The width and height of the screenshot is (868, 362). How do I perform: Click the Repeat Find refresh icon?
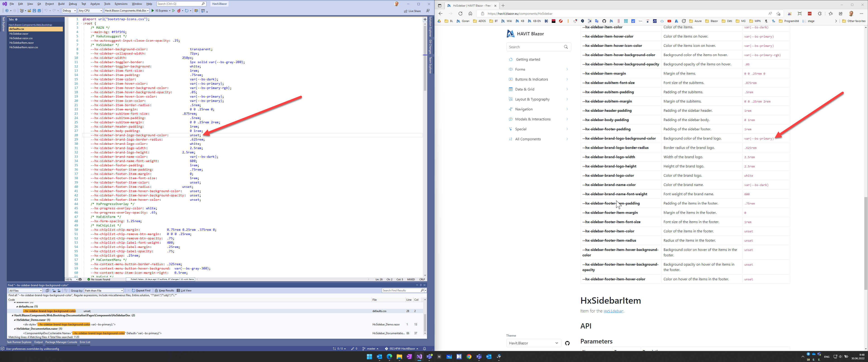click(x=133, y=291)
